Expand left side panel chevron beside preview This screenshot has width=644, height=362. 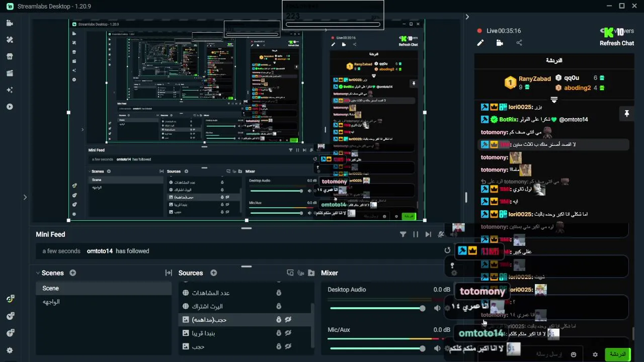point(25,197)
